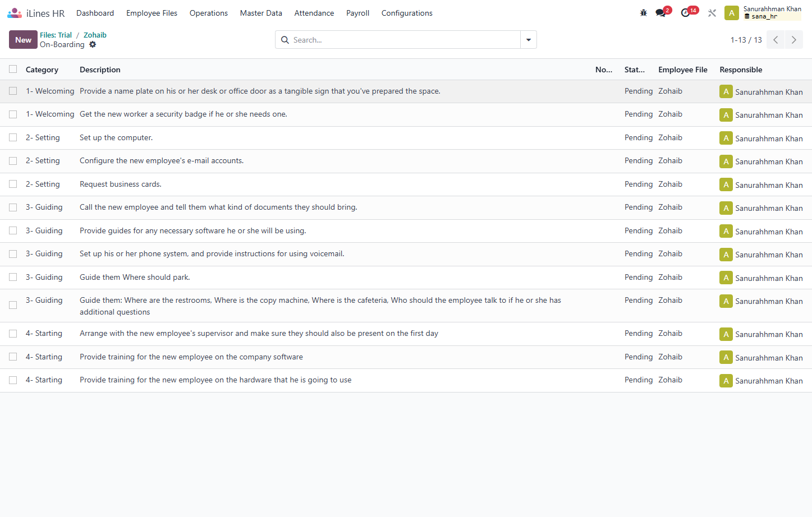Image resolution: width=812 pixels, height=517 pixels.
Task: Sort by the Responsible column header
Action: click(x=741, y=70)
